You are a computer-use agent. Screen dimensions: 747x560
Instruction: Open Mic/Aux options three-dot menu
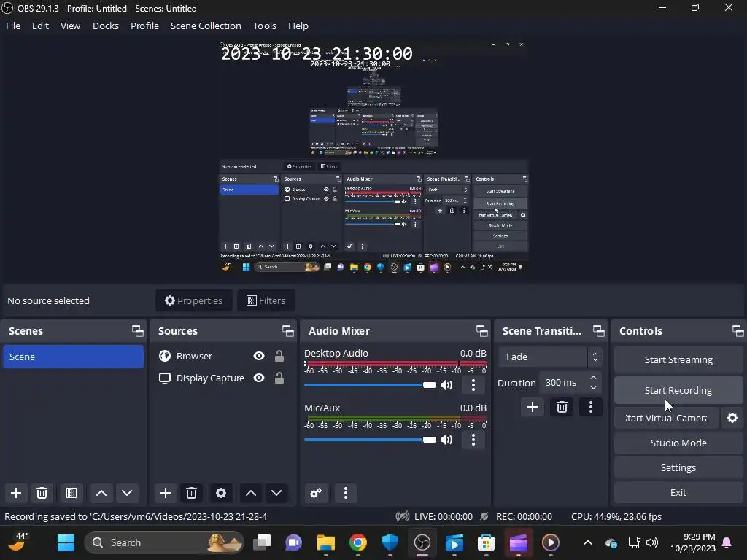click(x=473, y=440)
